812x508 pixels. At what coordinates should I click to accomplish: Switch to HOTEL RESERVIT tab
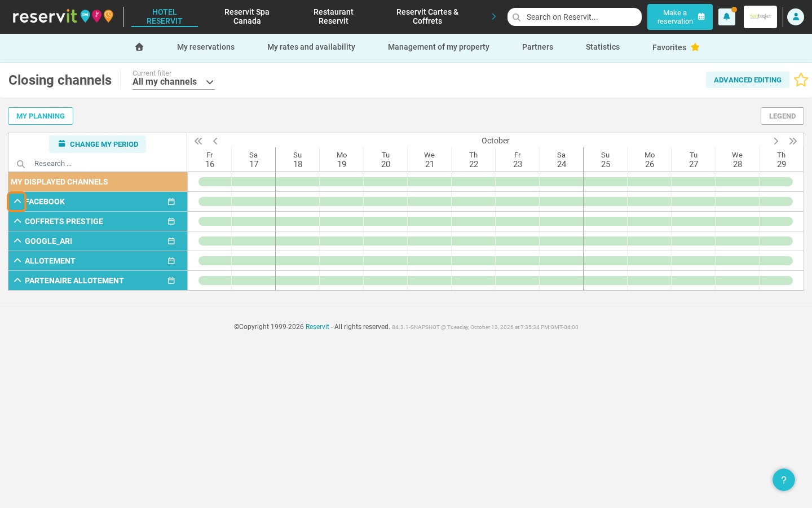(165, 16)
